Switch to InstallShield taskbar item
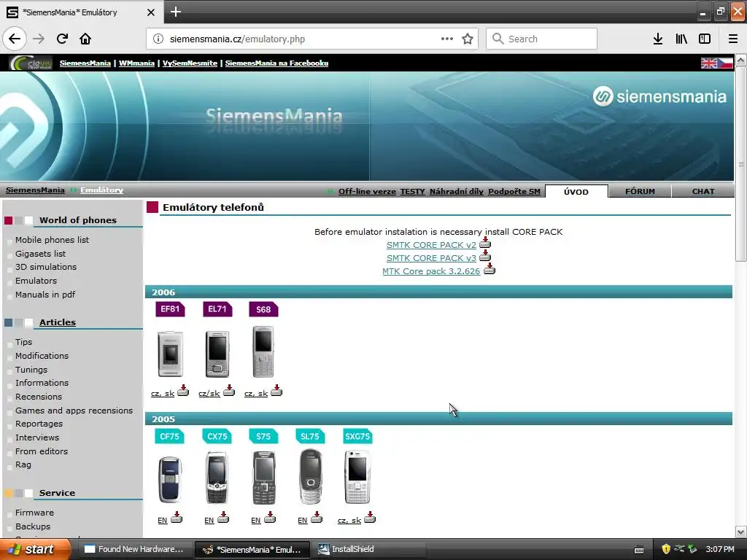The width and height of the screenshot is (747, 560). tap(369, 550)
